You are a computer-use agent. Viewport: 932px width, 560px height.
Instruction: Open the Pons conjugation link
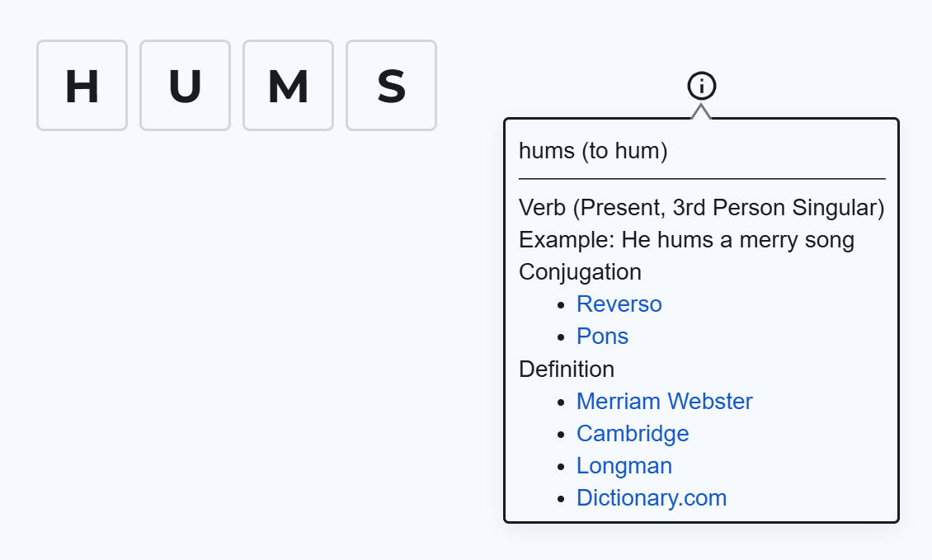(602, 336)
